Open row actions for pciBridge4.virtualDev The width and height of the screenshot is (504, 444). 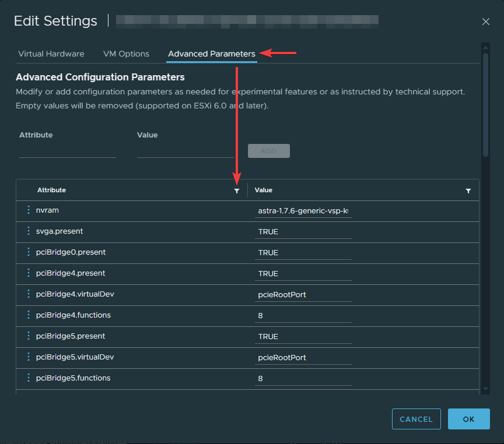point(29,294)
